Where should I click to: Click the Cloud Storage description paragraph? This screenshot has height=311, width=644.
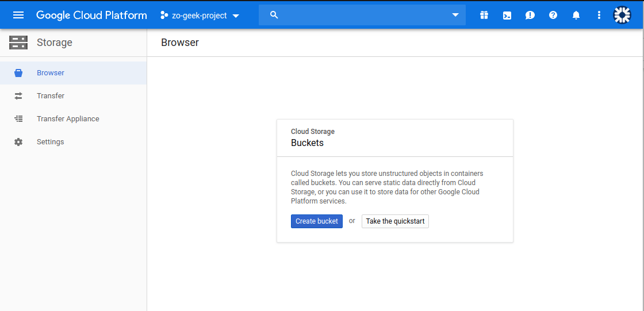(x=388, y=187)
